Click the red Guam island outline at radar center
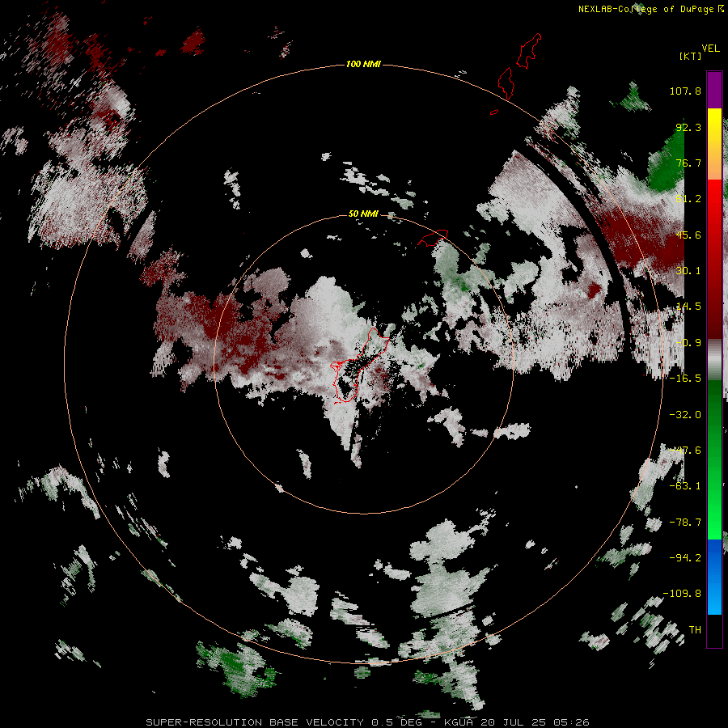This screenshot has height=728, width=728. tap(359, 365)
